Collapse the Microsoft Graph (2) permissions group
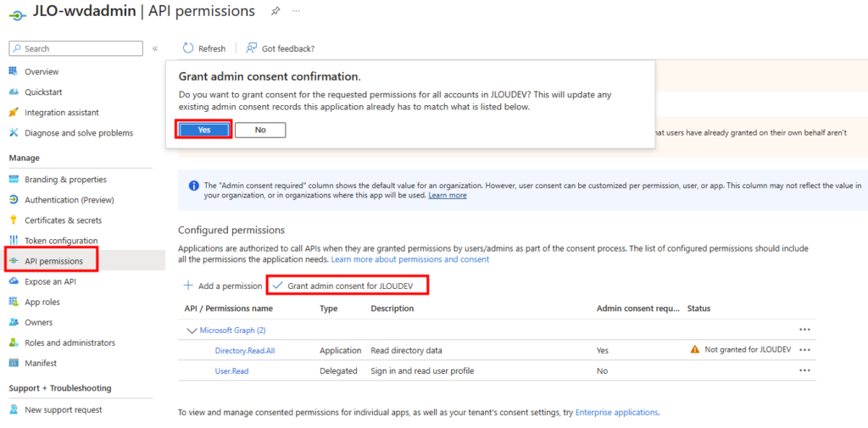This screenshot has width=868, height=428. click(191, 330)
